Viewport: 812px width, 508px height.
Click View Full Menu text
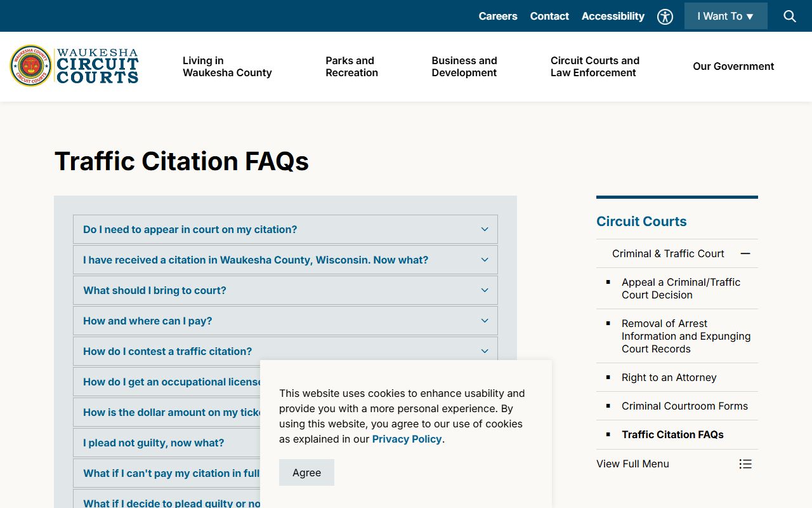(632, 464)
